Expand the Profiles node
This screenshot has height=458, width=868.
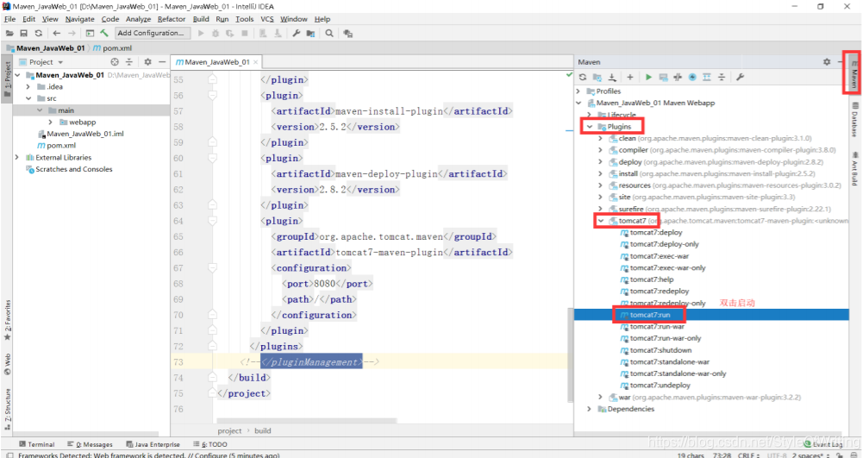pyautogui.click(x=578, y=91)
